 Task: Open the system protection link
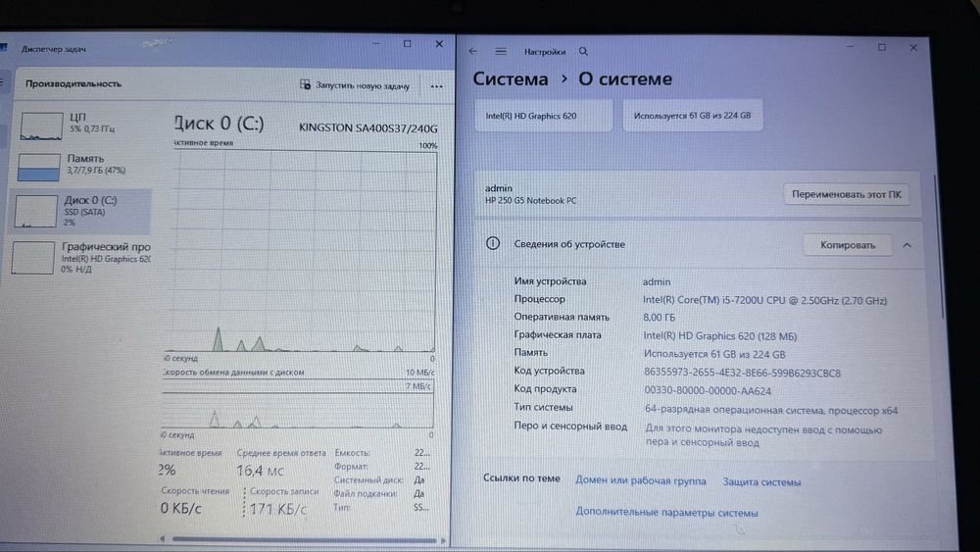pos(761,482)
